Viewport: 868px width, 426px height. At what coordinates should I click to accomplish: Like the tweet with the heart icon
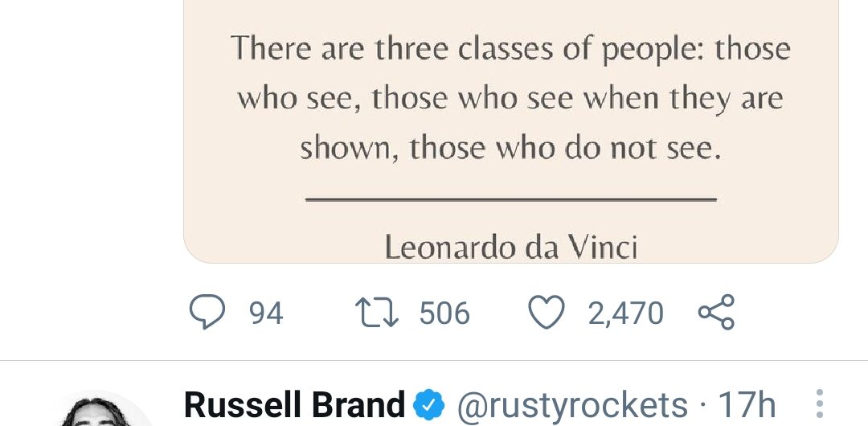tap(547, 313)
